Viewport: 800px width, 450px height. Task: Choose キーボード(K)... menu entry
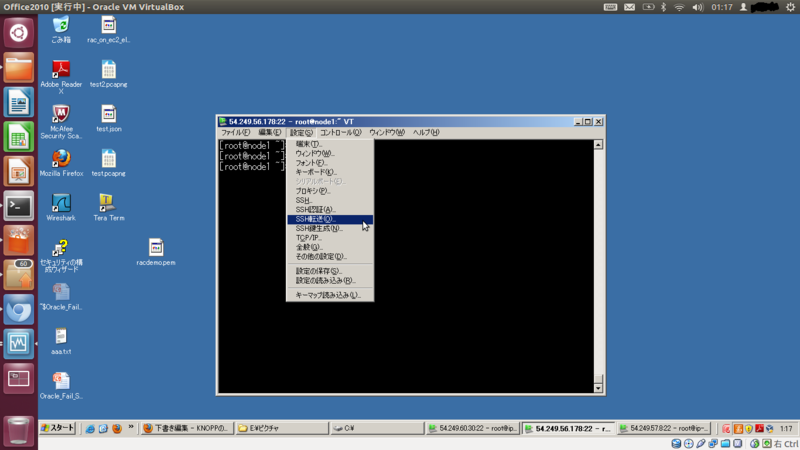[x=330, y=172]
